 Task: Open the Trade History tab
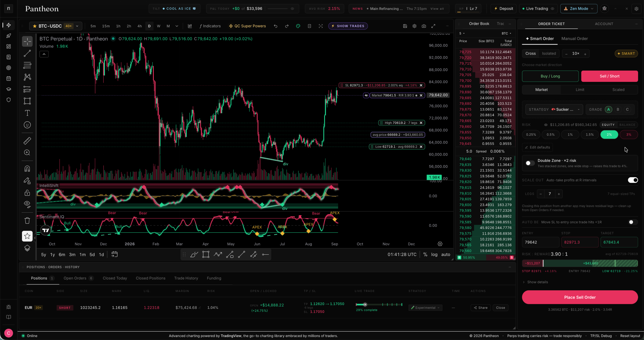186,278
